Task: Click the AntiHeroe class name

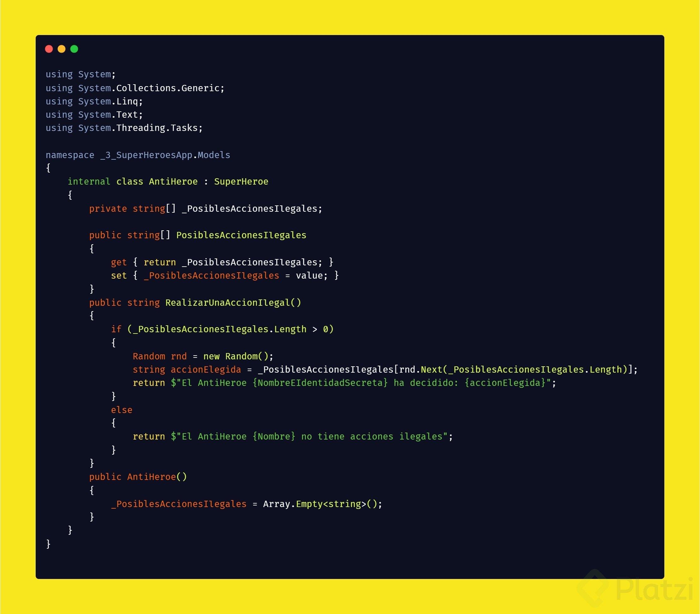Action: click(x=173, y=181)
